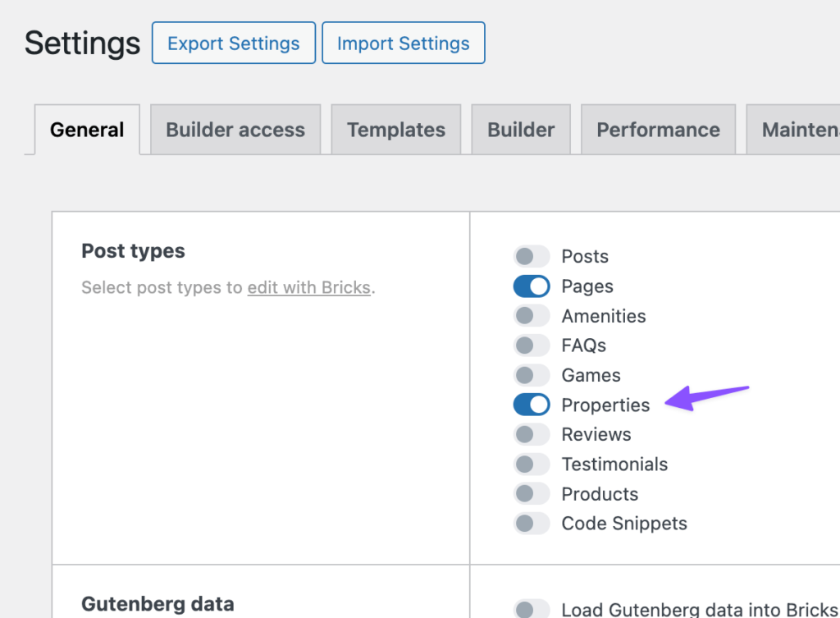Click the Products label text
The width and height of the screenshot is (840, 618).
[x=600, y=493]
